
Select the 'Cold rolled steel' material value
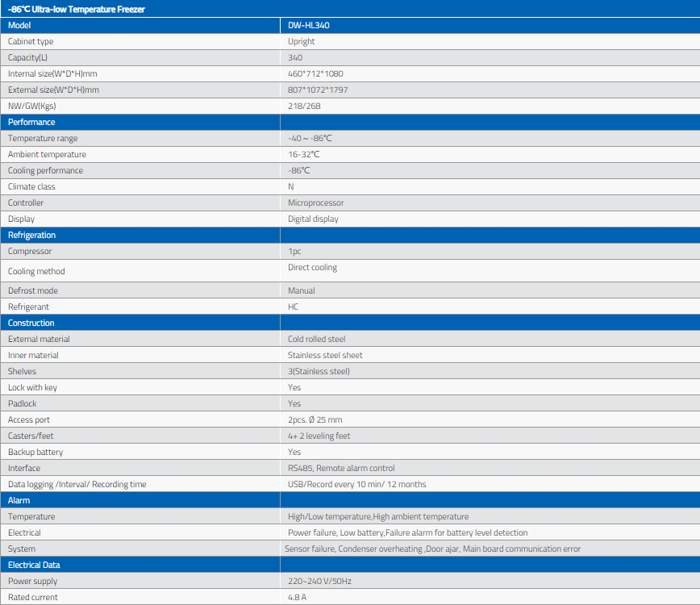(x=316, y=339)
